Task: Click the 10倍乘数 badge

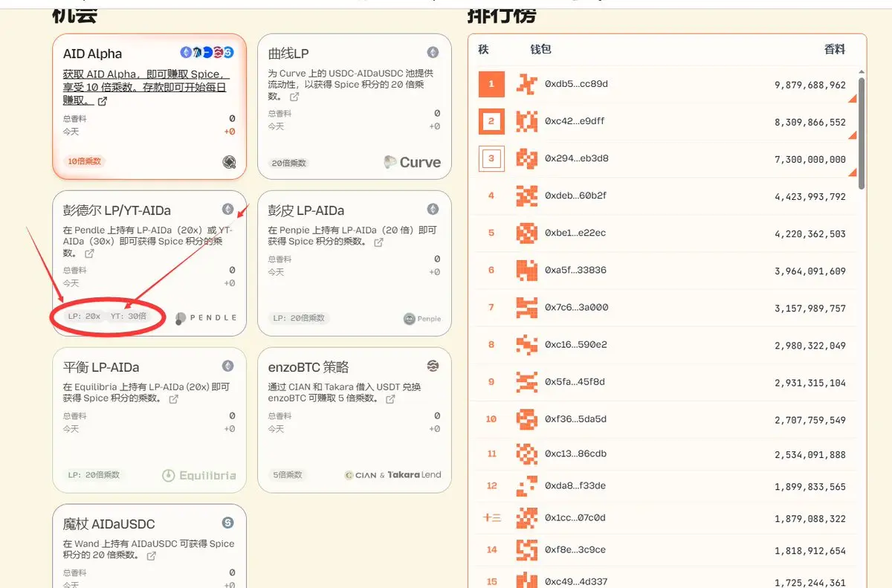Action: pos(85,161)
